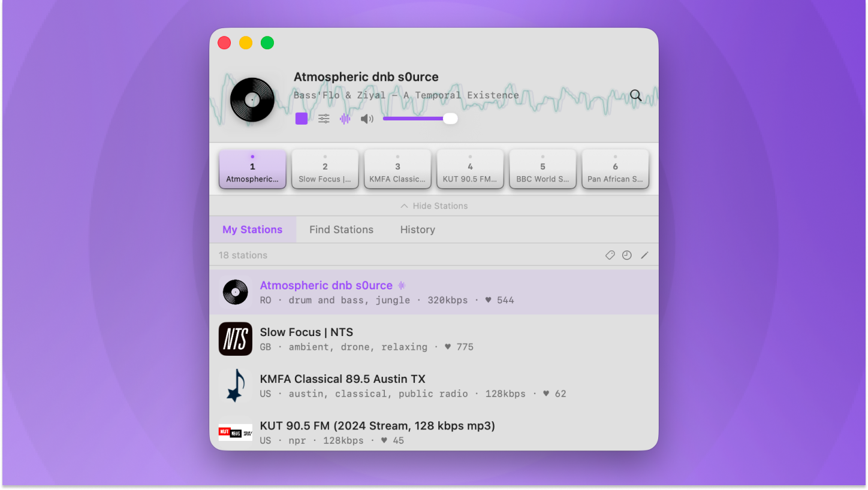Click the playing indicator beside Atmospheric dnb
This screenshot has height=490, width=868.
(402, 286)
